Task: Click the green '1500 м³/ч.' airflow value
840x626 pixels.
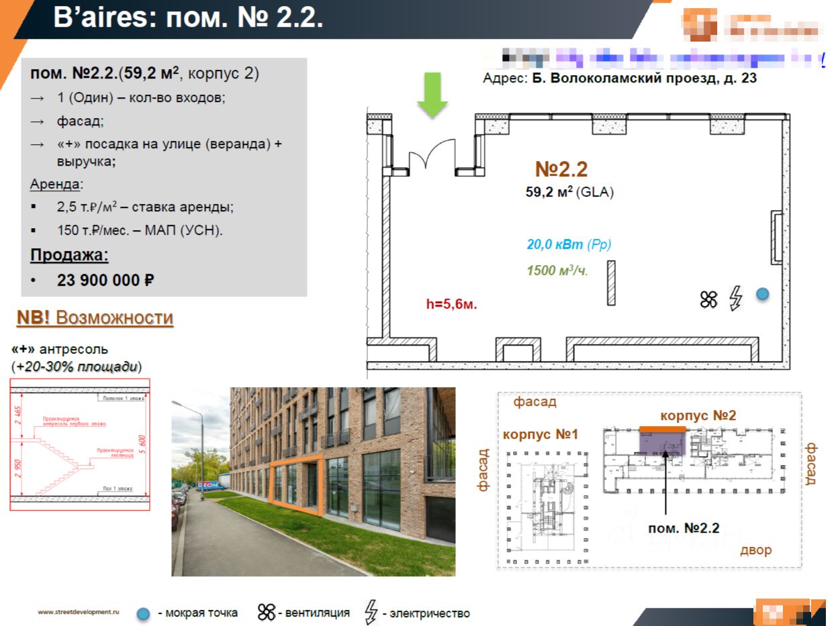Action: [557, 271]
